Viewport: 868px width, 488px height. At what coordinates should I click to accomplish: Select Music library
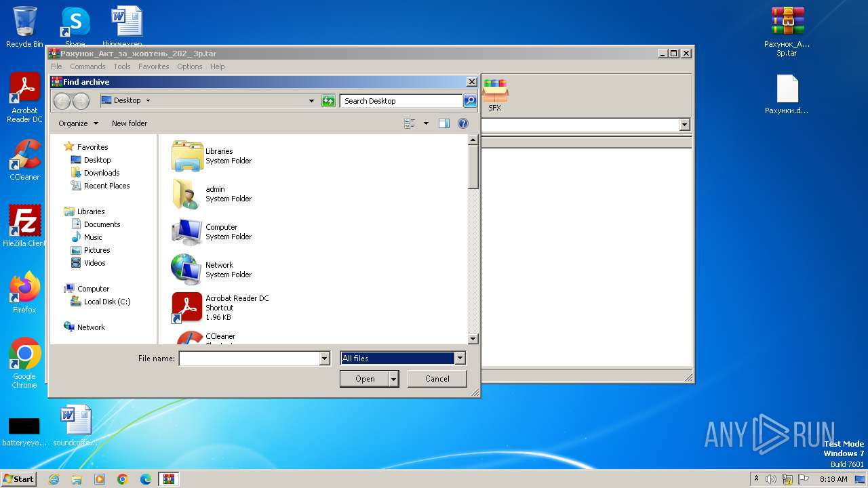[x=87, y=237]
